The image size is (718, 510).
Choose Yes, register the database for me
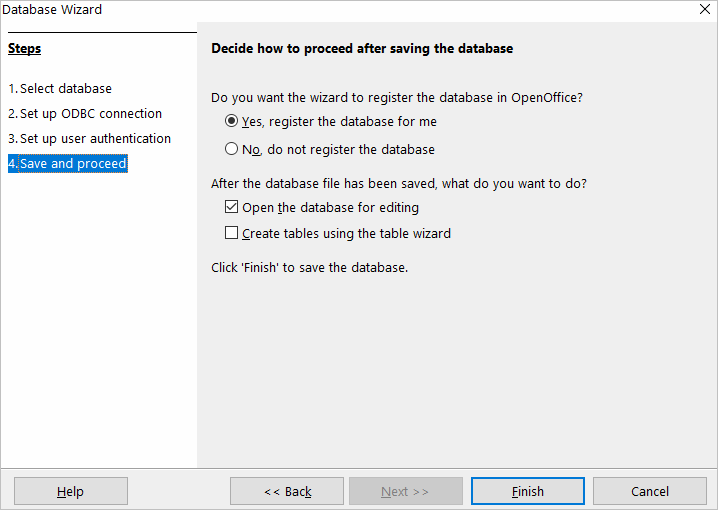232,122
